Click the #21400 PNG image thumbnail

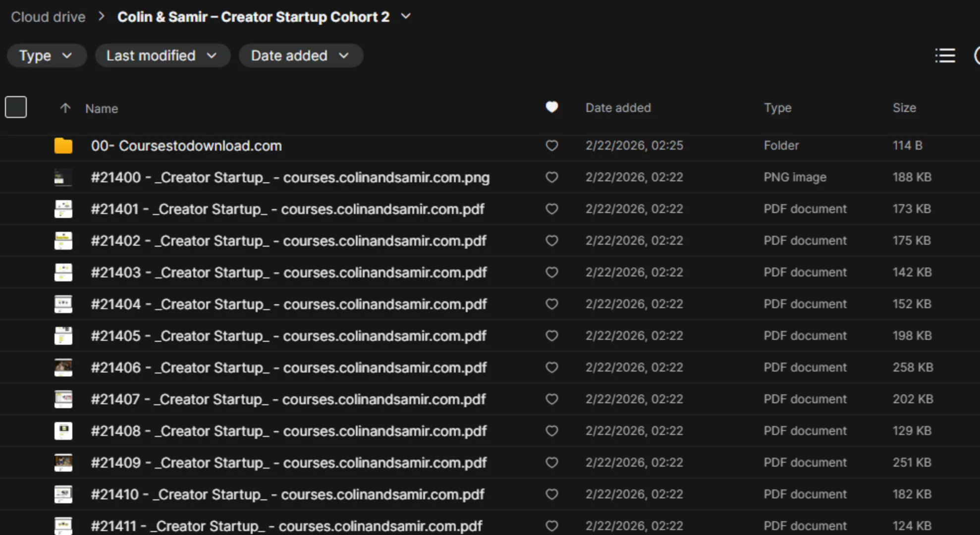click(x=63, y=177)
